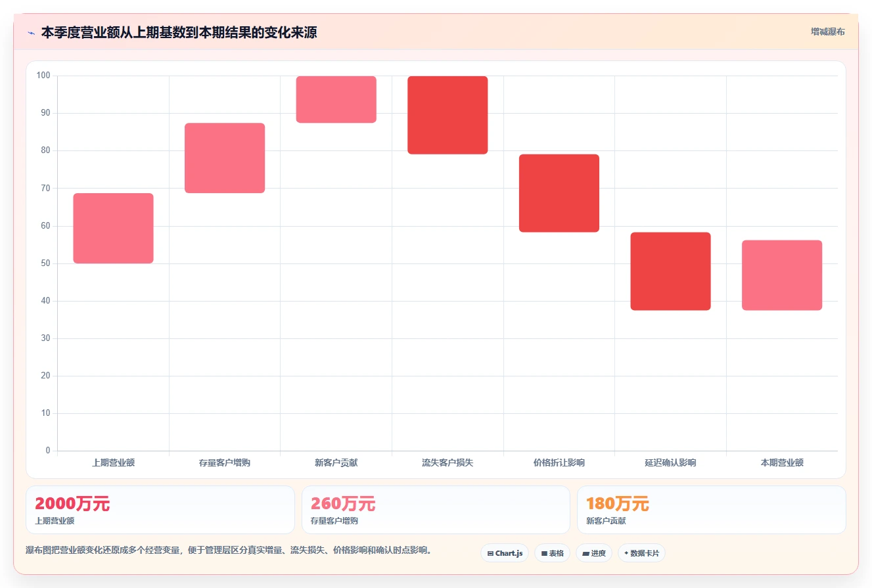The width and height of the screenshot is (872, 588).
Task: Select the Chart.js tag chip
Action: coord(505,553)
